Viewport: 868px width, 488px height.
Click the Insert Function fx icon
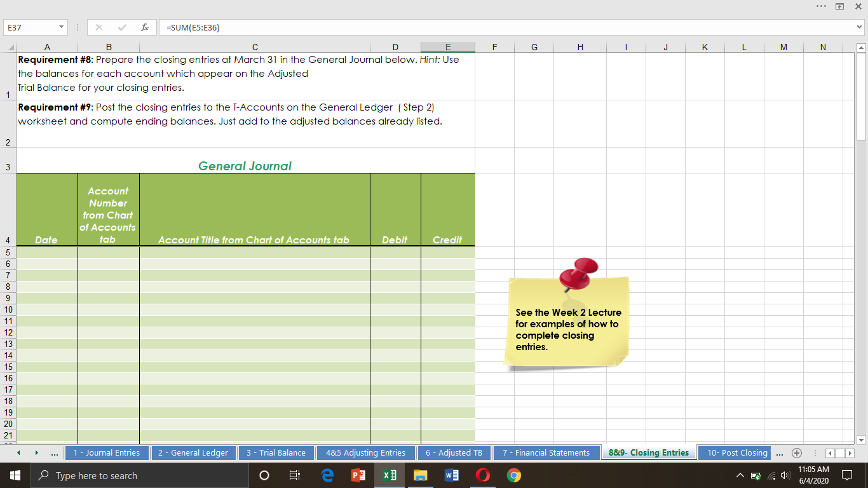click(145, 27)
